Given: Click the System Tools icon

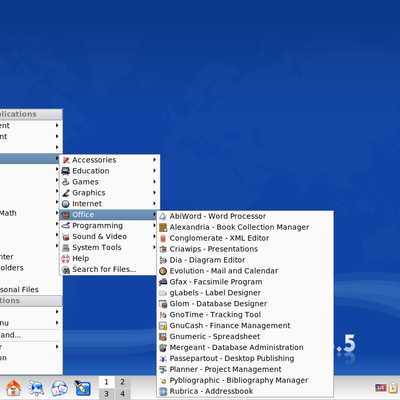Looking at the screenshot, I should [66, 248].
